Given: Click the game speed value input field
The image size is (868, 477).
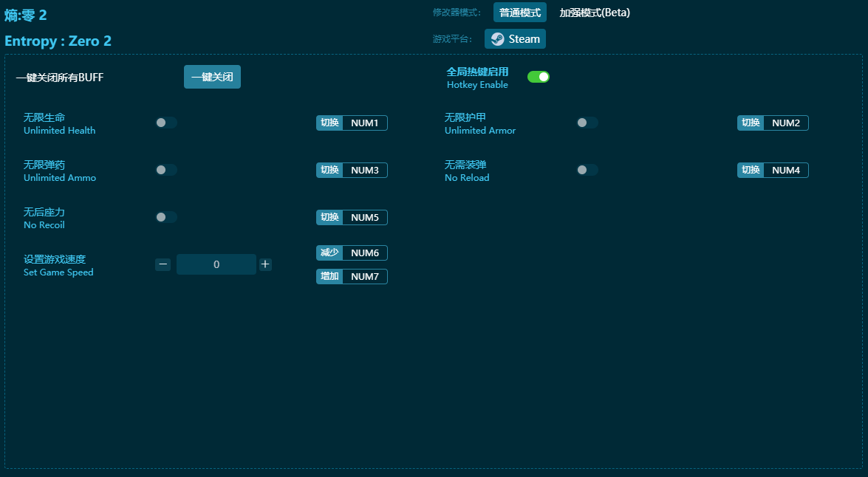Looking at the screenshot, I should pos(216,264).
